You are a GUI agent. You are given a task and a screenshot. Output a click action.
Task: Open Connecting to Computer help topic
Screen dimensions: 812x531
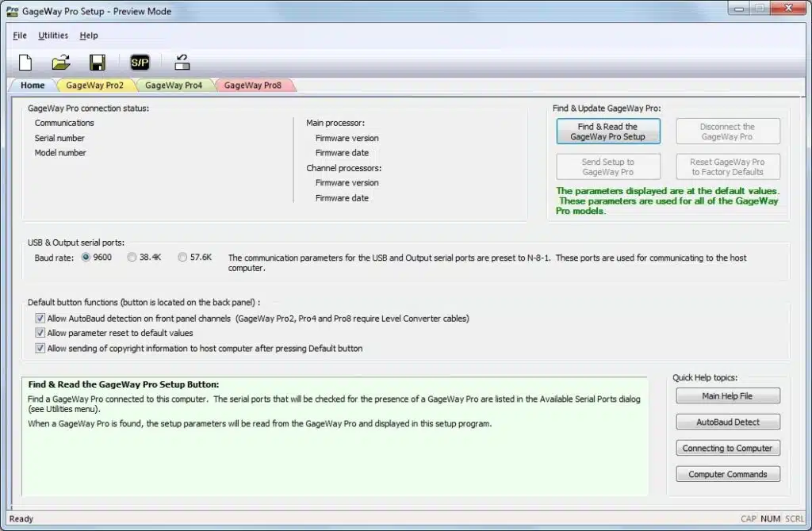pyautogui.click(x=728, y=449)
